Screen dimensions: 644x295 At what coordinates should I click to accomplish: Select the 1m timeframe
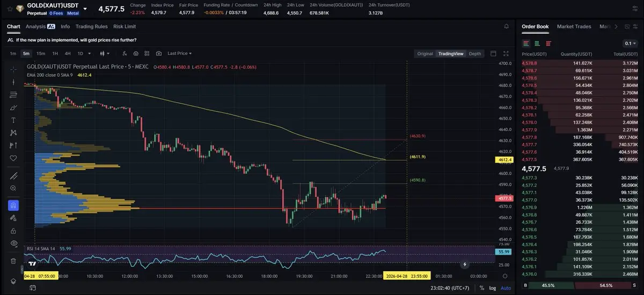coord(13,54)
